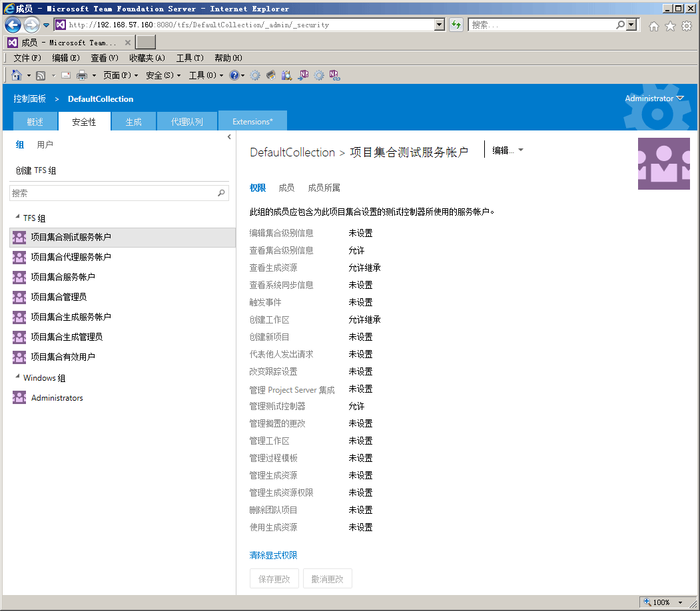Select the Administrators Windows group
The image size is (700, 611).
pyautogui.click(x=57, y=398)
